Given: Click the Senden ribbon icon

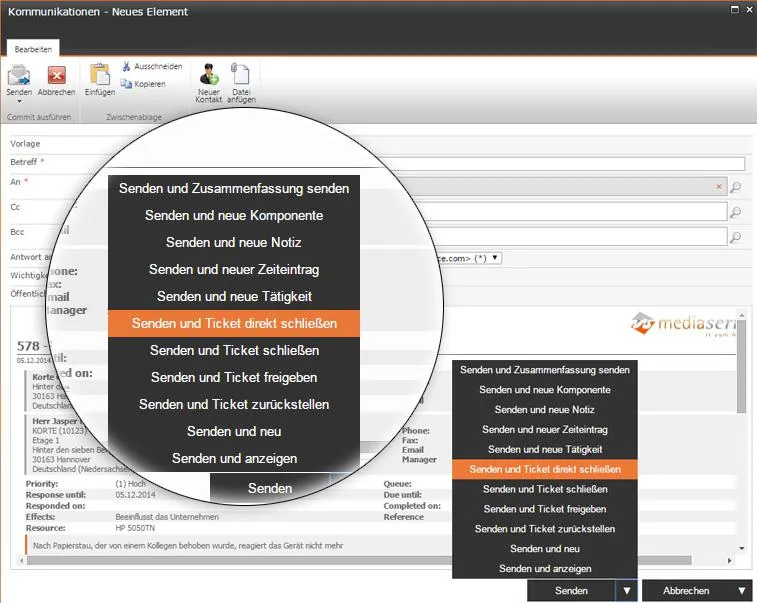Looking at the screenshot, I should [19, 75].
